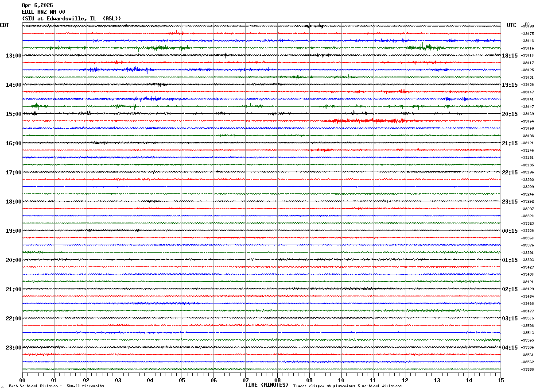Viewport: 536px width, 392px height.
Task: Click minute "07" on the bottom axis
Action: point(245,380)
